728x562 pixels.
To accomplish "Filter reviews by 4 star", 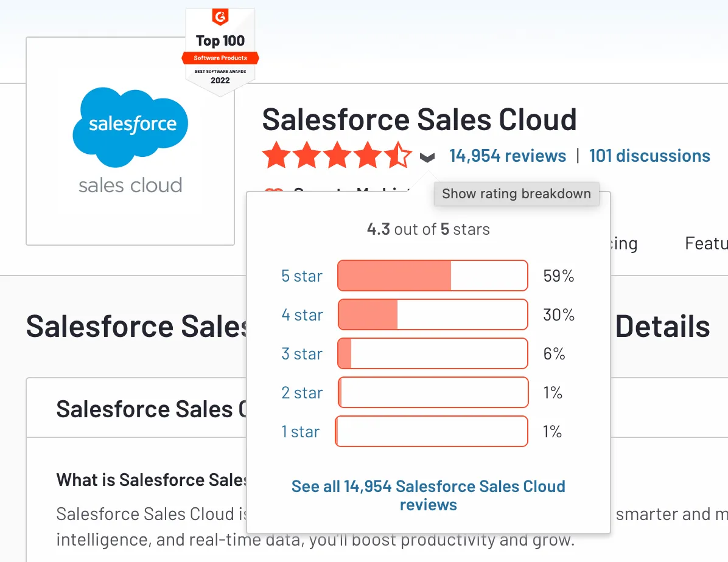I will [302, 315].
